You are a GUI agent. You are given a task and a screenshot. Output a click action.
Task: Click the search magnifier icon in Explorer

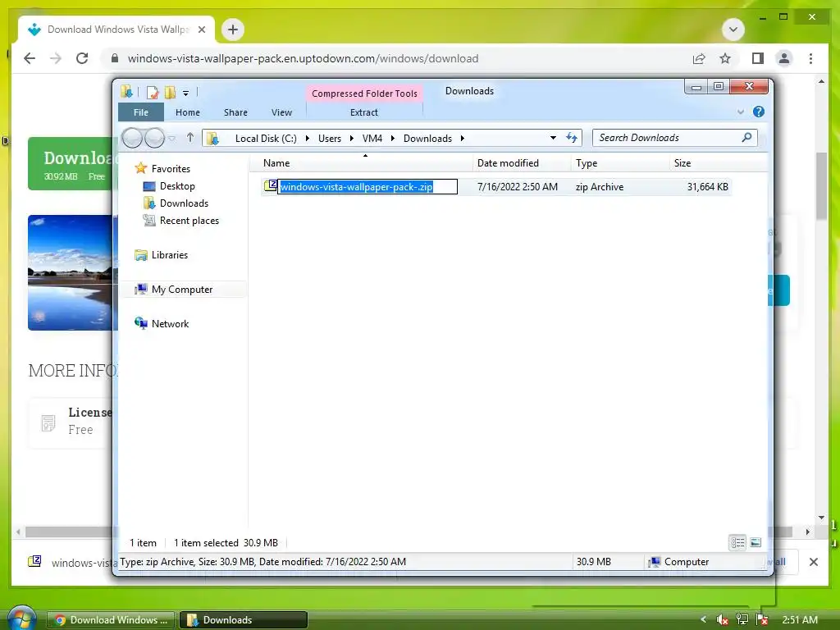click(746, 138)
